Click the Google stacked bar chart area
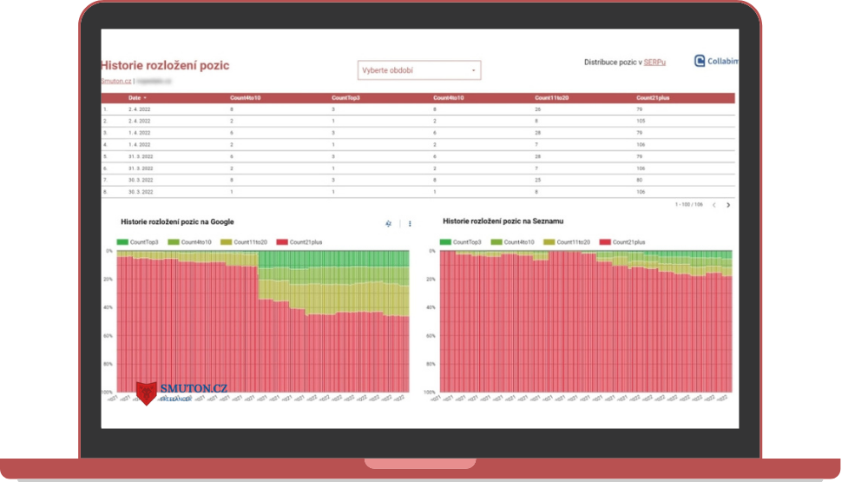This screenshot has height=482, width=868. [x=263, y=321]
